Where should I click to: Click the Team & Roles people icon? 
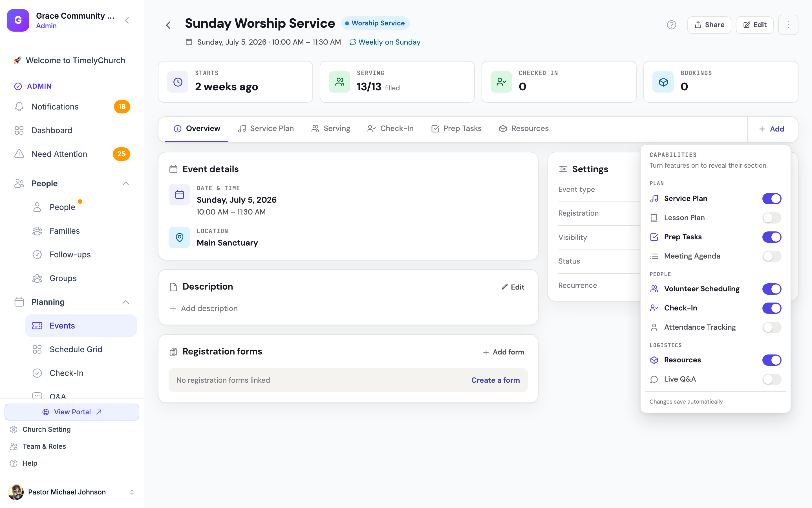(x=14, y=446)
